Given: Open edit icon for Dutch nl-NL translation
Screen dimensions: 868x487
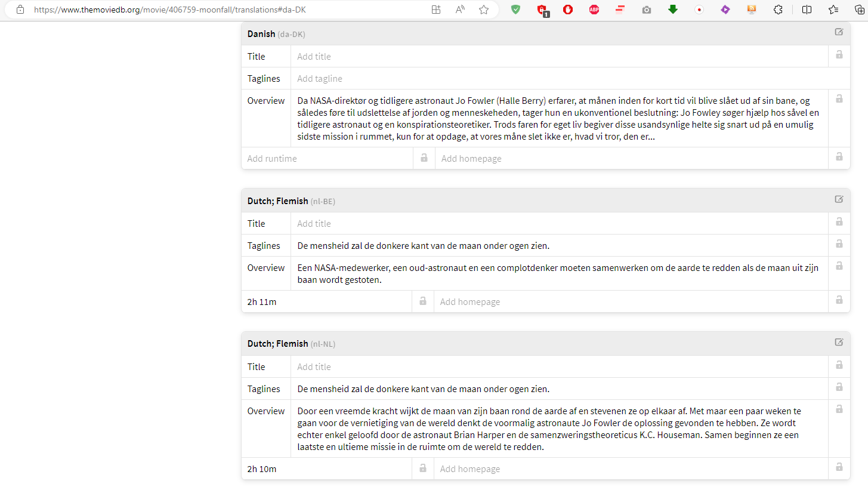Looking at the screenshot, I should pyautogui.click(x=839, y=343).
